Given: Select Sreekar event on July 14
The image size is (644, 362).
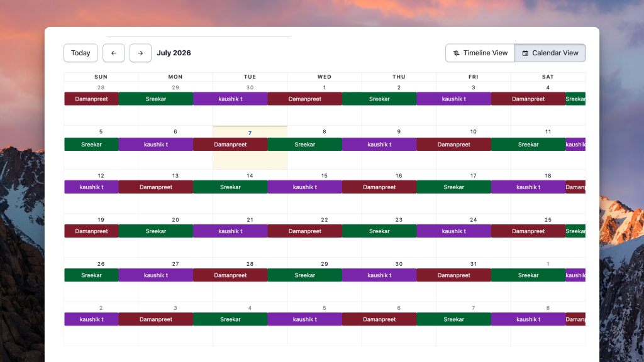Looking at the screenshot, I should point(230,187).
